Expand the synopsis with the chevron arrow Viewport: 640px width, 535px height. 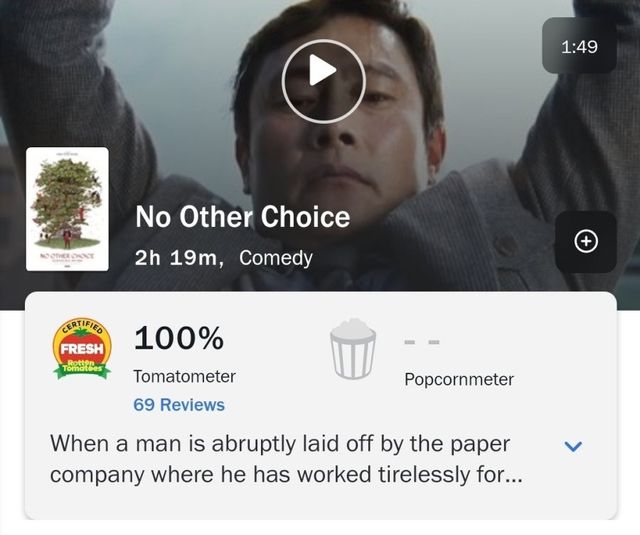point(574,446)
